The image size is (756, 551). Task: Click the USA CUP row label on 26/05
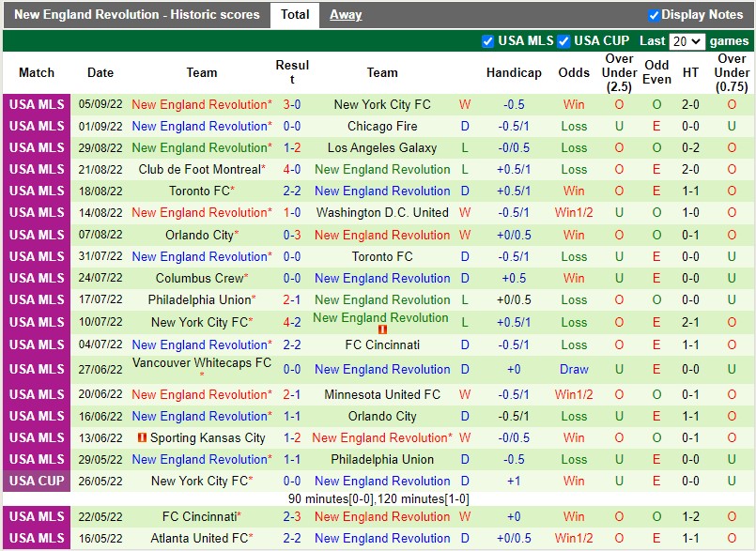35,481
